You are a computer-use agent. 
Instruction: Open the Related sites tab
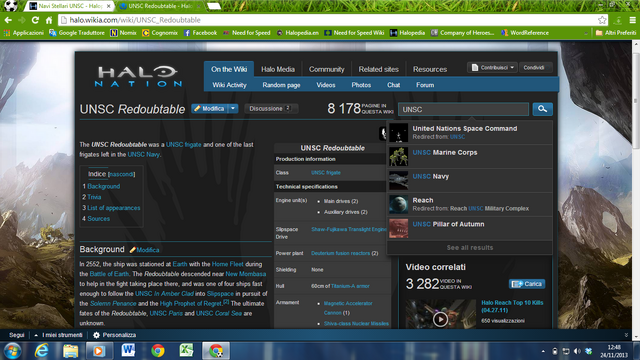(x=378, y=69)
